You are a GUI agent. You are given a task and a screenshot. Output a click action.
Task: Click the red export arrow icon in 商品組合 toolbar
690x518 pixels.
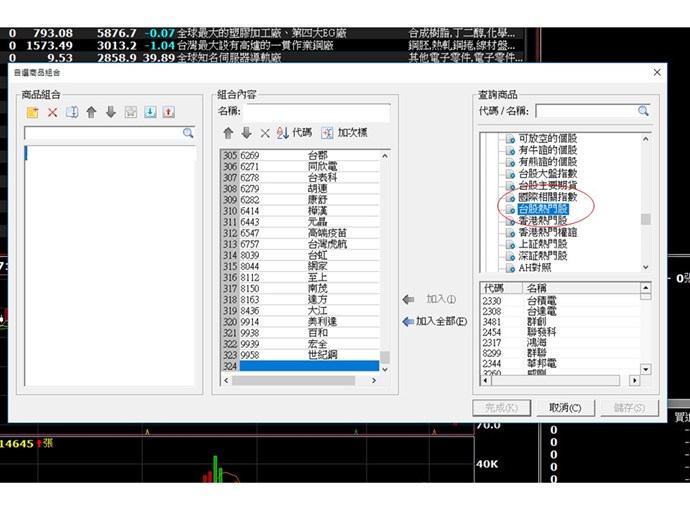coord(168,112)
